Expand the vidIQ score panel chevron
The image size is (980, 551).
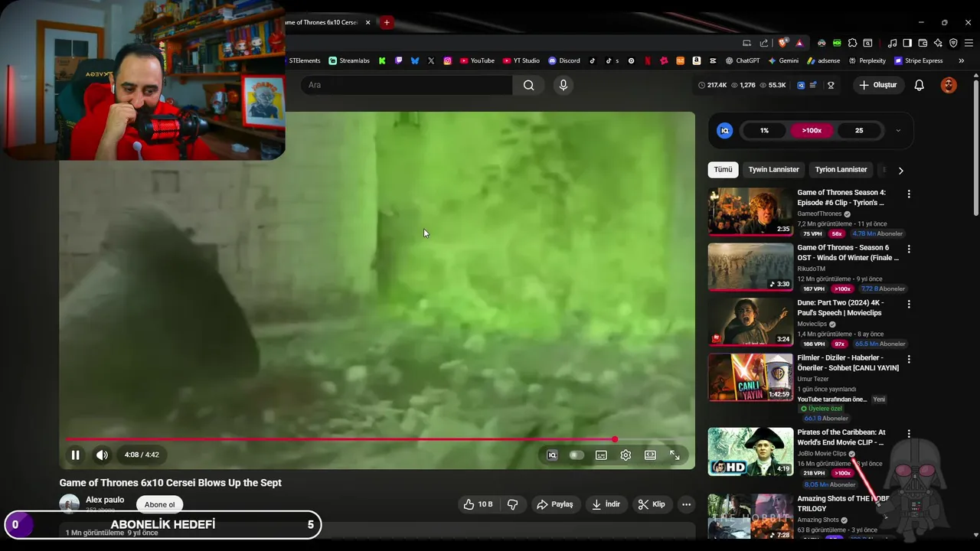(x=898, y=131)
